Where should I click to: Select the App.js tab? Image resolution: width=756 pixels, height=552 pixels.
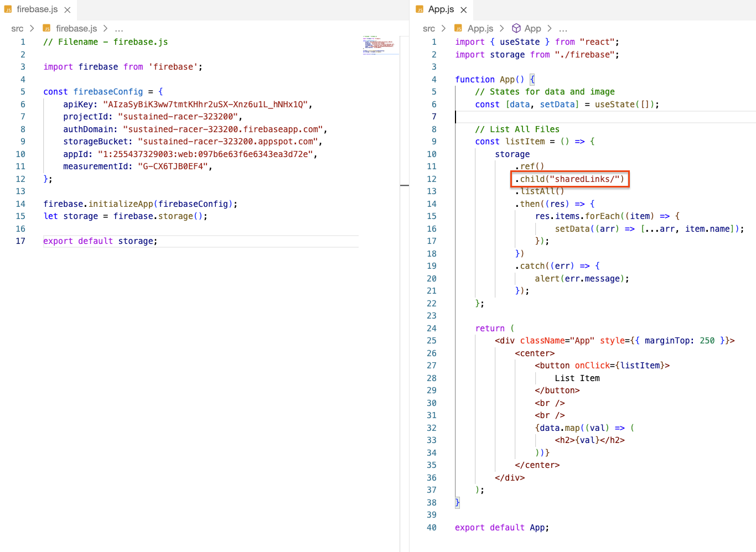[441, 9]
